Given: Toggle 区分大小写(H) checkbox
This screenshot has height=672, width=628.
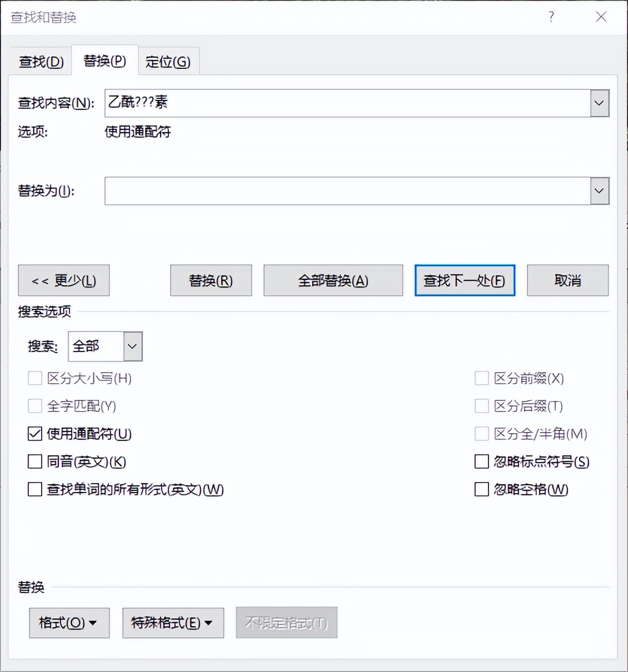Looking at the screenshot, I should pyautogui.click(x=35, y=378).
